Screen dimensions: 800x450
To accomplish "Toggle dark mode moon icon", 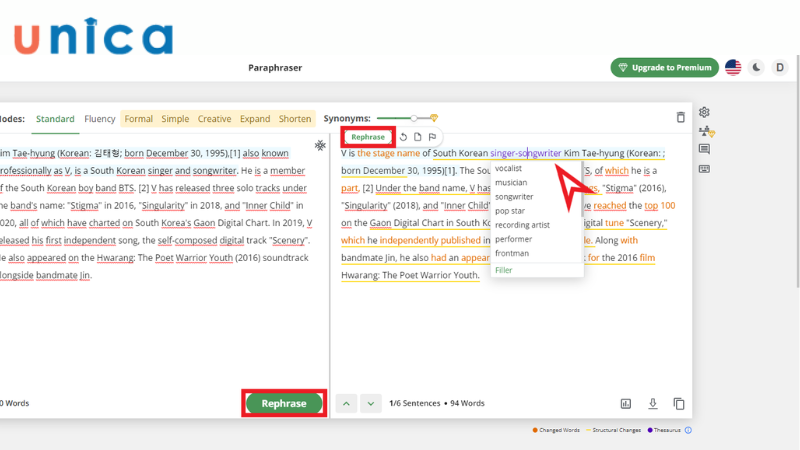I will (756, 67).
